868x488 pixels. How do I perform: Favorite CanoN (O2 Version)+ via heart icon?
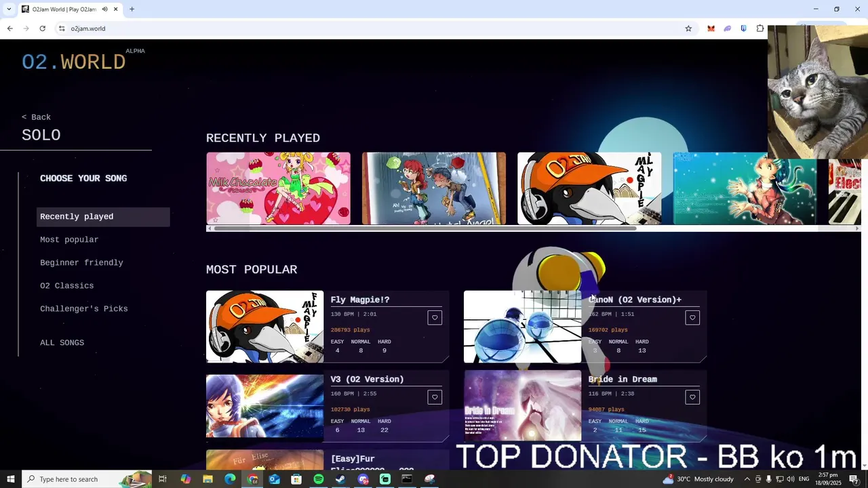[692, 318]
